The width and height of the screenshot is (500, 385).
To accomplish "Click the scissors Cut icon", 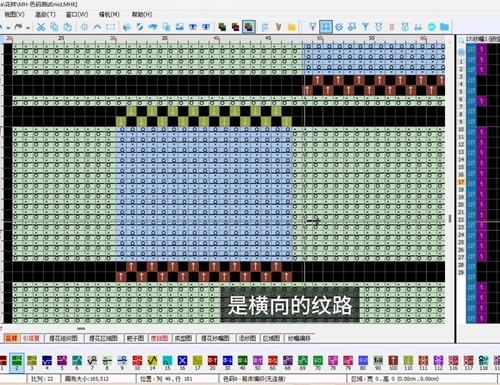I will (41, 27).
